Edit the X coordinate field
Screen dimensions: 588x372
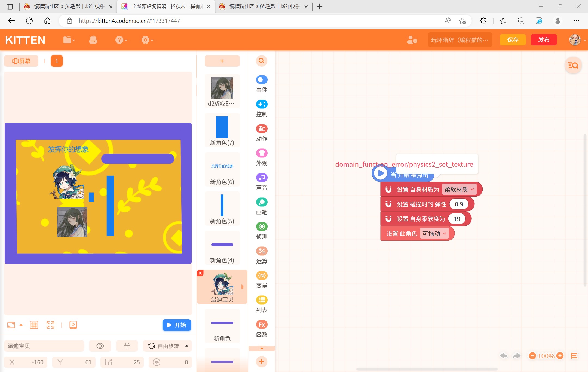click(26, 362)
